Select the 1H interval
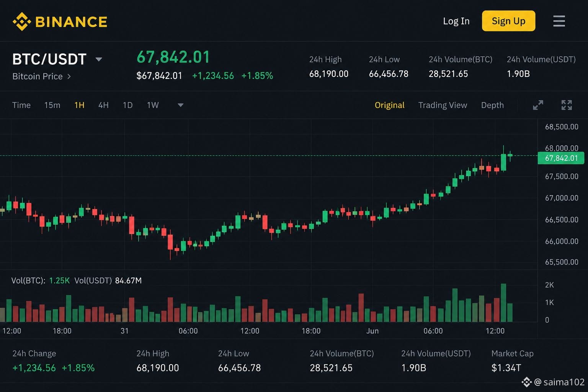 [79, 105]
